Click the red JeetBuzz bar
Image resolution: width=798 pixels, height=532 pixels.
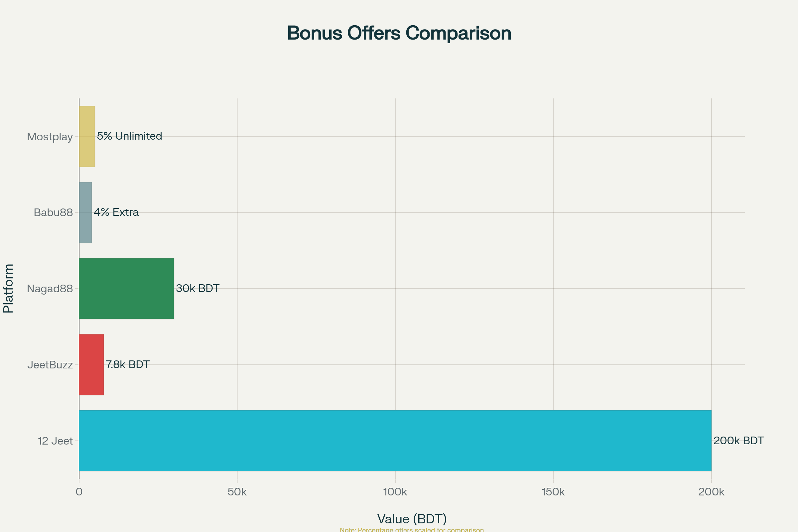coord(91,364)
